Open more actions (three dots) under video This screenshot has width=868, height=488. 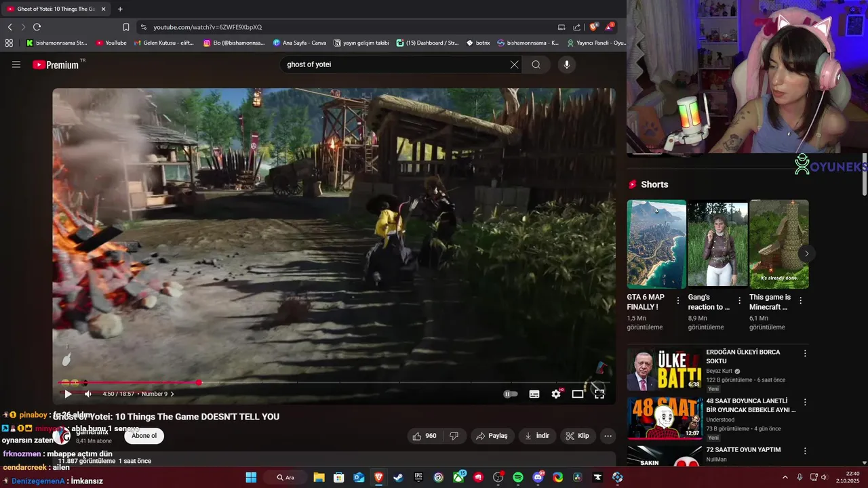tap(608, 436)
